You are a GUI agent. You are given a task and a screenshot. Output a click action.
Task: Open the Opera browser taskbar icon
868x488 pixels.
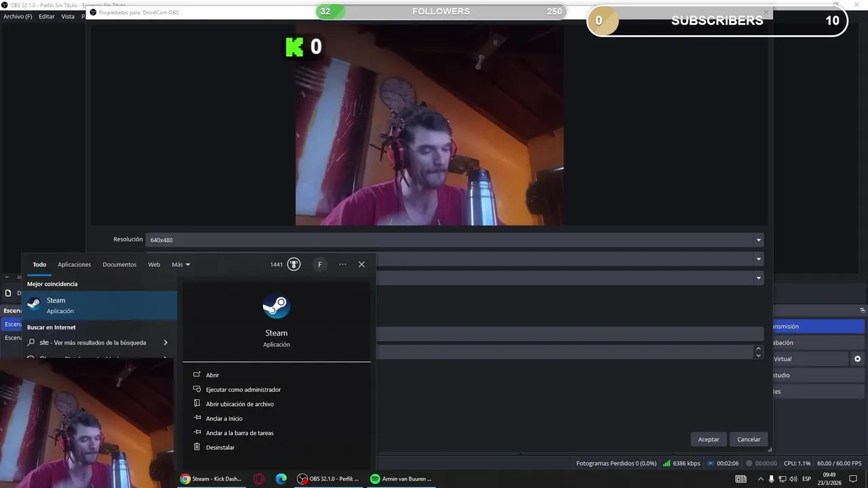(x=259, y=479)
